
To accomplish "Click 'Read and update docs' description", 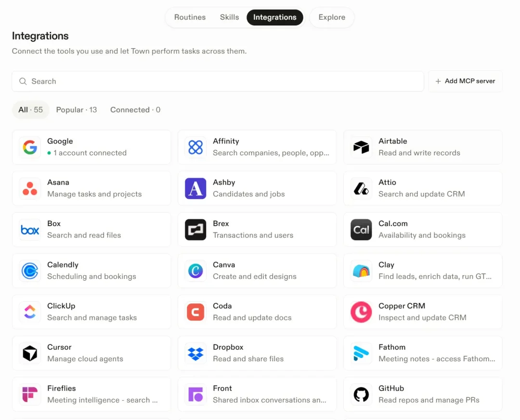I will (252, 318).
